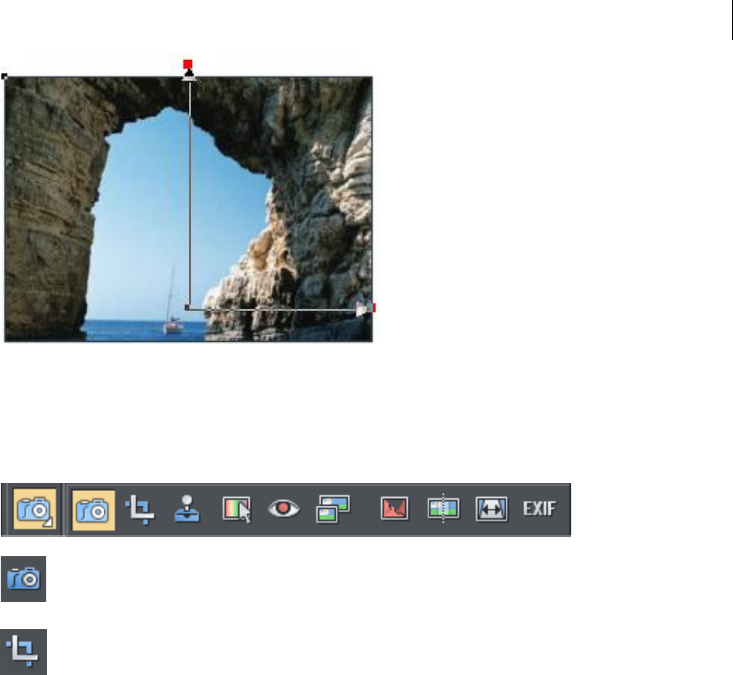Click the small black handle at photo's top-left corner

4,76
